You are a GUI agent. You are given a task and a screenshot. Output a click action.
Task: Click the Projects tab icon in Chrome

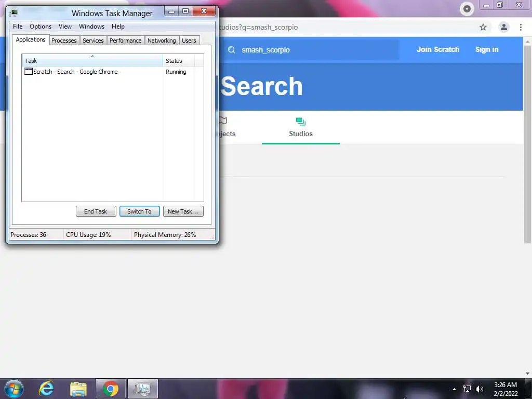click(223, 121)
